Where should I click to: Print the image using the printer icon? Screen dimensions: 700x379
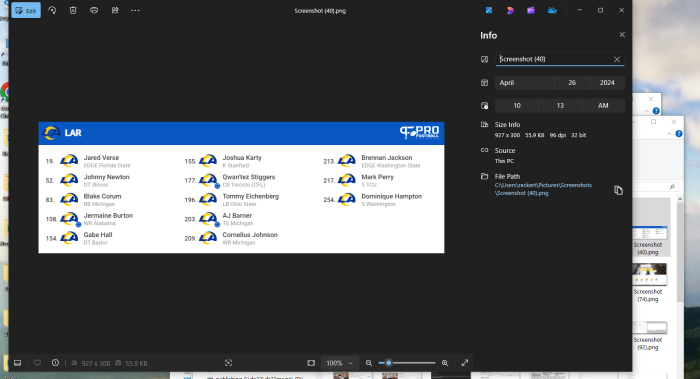(94, 10)
